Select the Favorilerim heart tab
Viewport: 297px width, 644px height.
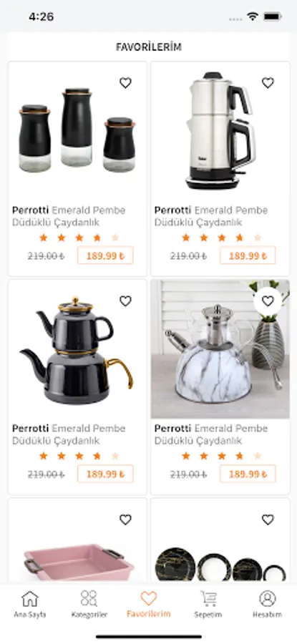(148, 604)
